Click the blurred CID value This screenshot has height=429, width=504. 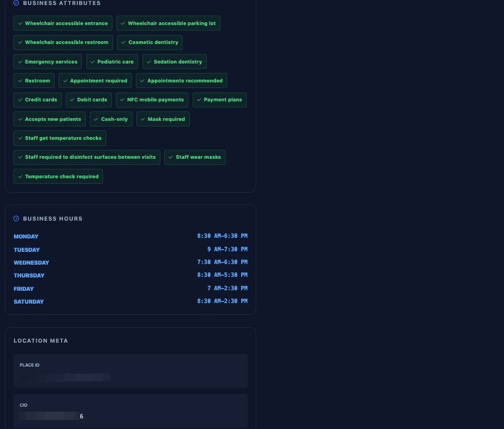51,416
